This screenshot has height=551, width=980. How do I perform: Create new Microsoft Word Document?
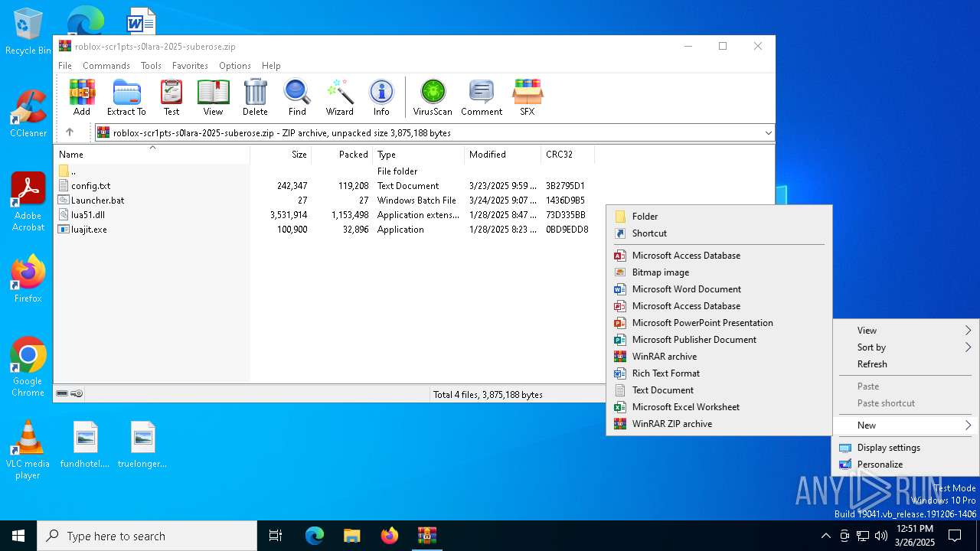click(x=719, y=289)
